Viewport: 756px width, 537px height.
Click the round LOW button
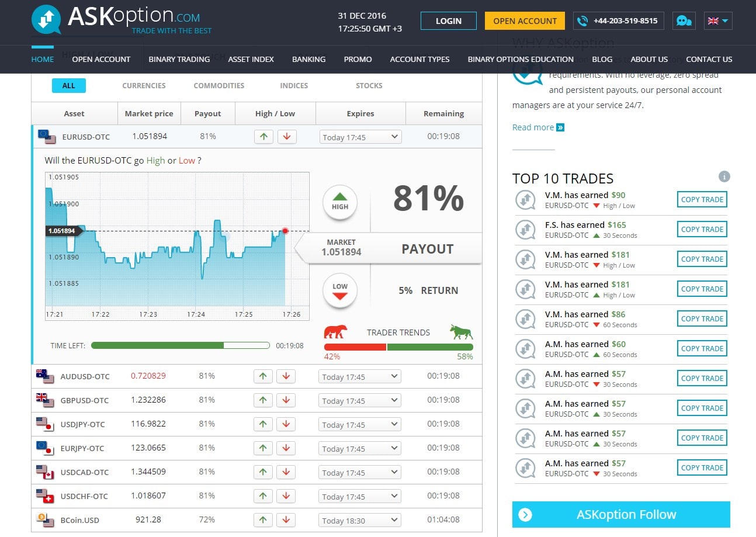point(339,290)
